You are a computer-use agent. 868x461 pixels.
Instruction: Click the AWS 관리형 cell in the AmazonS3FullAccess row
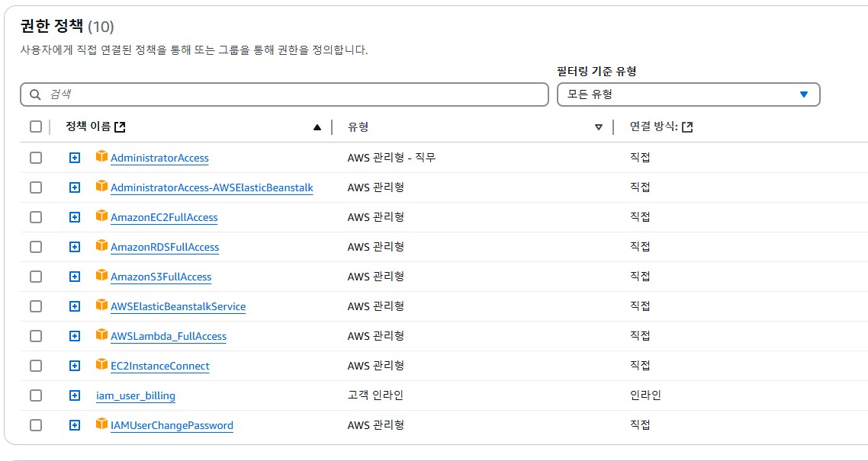[376, 277]
